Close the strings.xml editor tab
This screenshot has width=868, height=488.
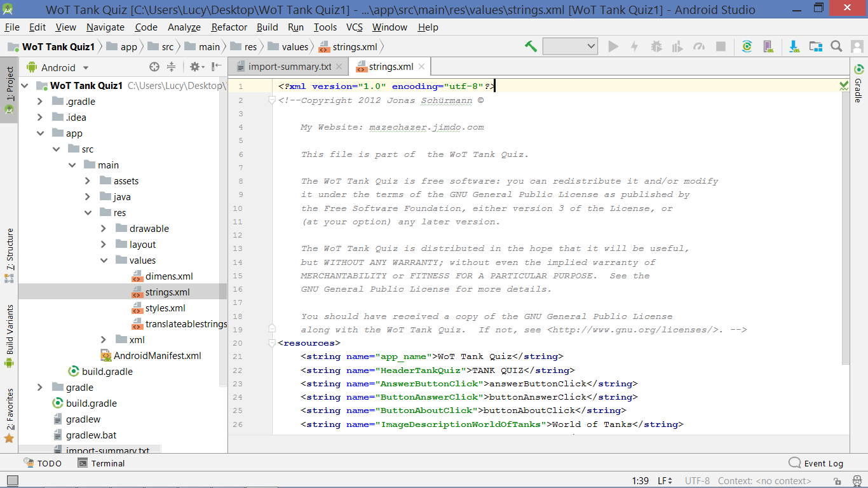(422, 66)
